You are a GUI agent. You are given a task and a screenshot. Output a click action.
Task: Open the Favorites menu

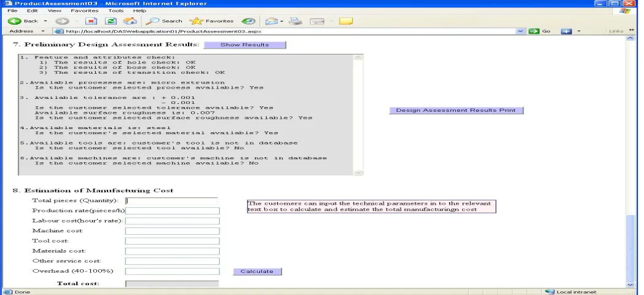[85, 10]
